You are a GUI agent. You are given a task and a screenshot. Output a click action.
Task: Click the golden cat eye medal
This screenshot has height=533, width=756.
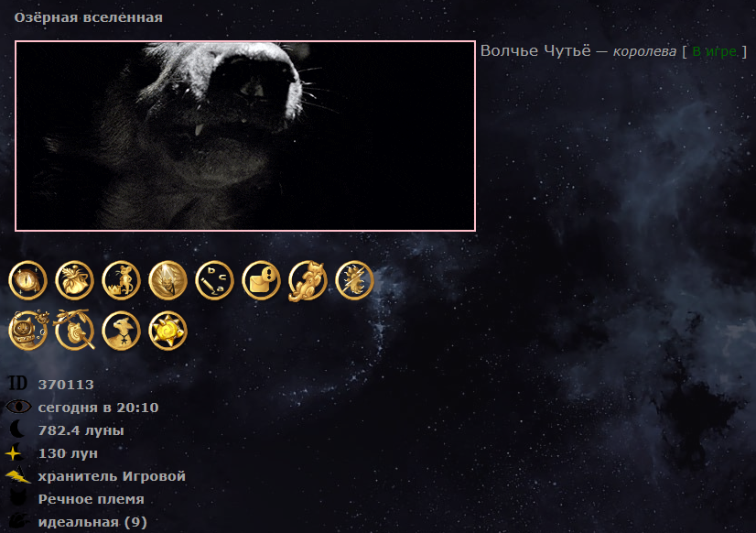coord(28,280)
